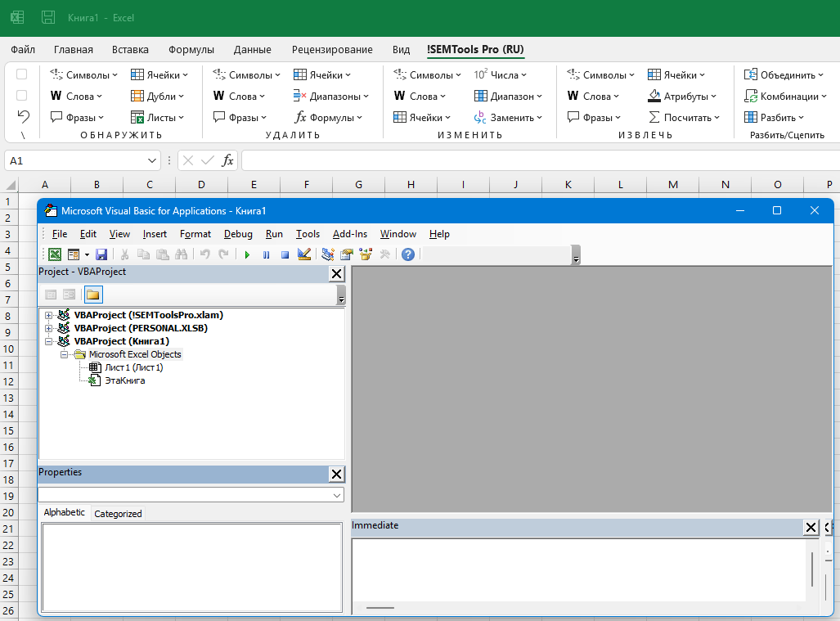Open the Name Box dropdown arrow

tap(151, 160)
